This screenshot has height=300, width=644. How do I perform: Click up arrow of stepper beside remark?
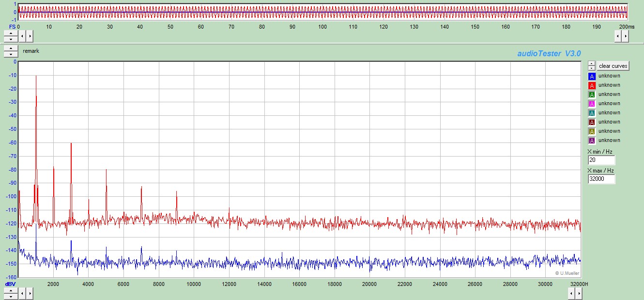(x=11, y=48)
